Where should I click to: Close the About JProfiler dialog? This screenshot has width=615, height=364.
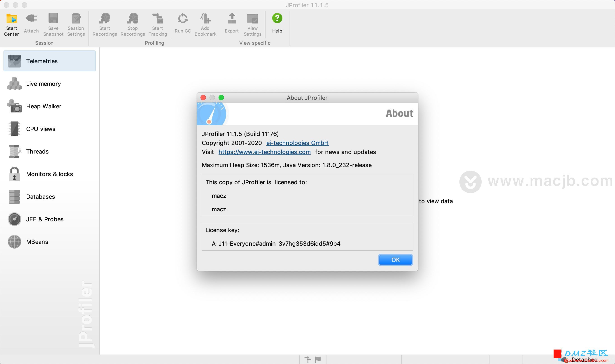click(x=203, y=98)
